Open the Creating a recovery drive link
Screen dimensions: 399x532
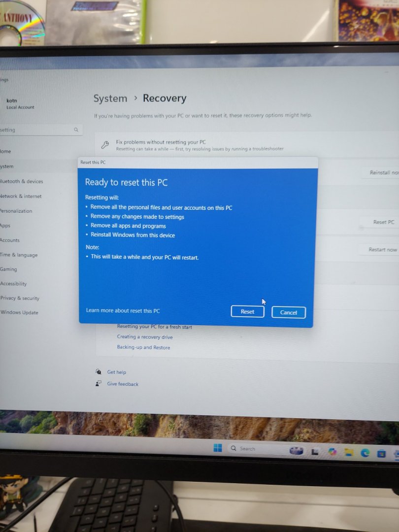click(x=145, y=337)
